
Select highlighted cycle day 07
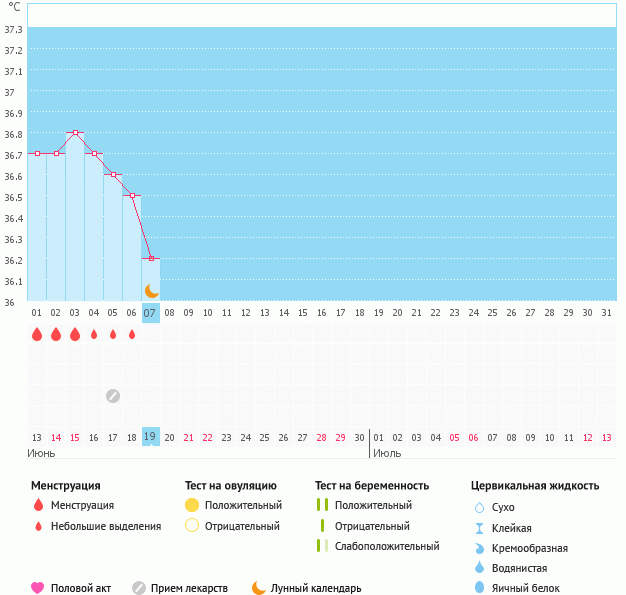pyautogui.click(x=151, y=313)
